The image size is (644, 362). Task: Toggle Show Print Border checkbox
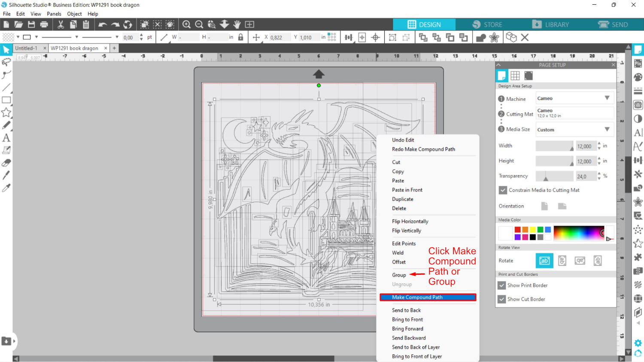click(501, 285)
